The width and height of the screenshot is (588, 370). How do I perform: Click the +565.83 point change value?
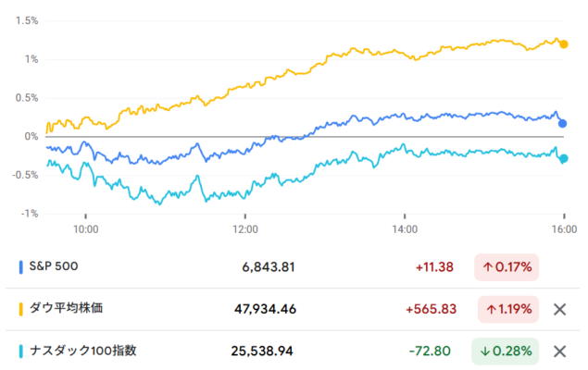click(x=429, y=309)
